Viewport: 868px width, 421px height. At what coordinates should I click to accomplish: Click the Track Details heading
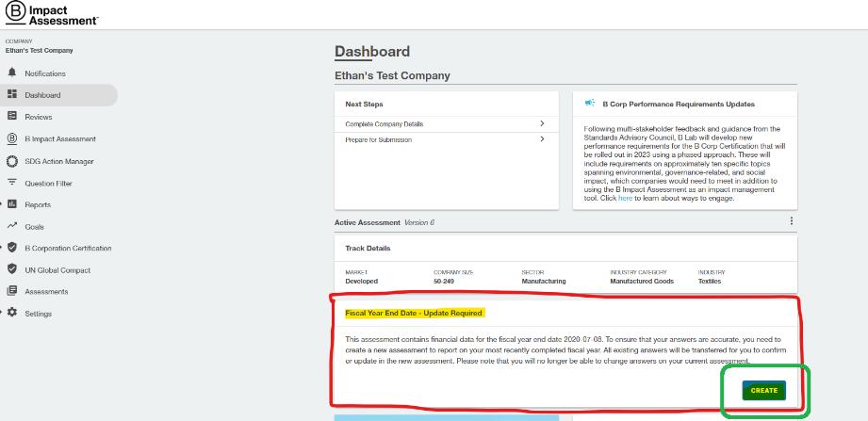pos(368,249)
